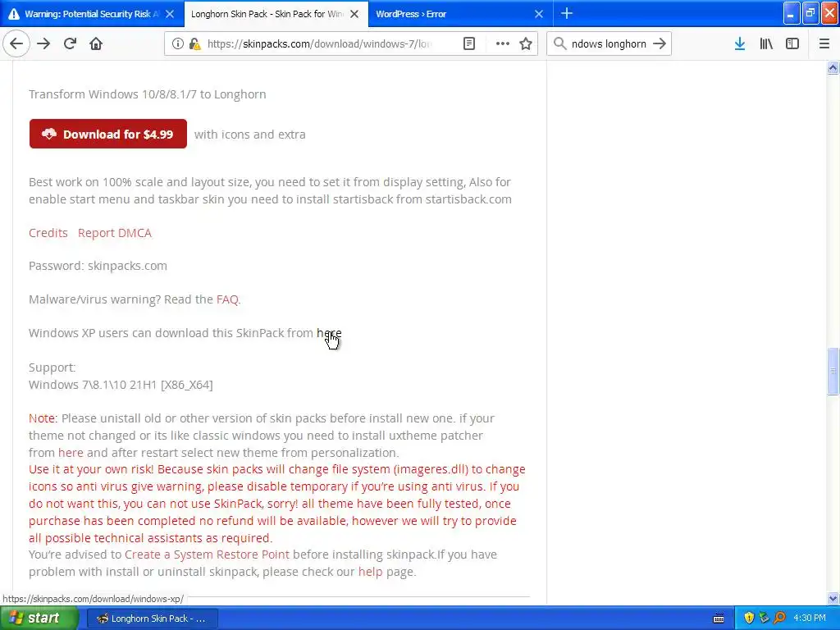This screenshot has height=630, width=840.
Task: Open the FAQ link
Action: tap(227, 299)
